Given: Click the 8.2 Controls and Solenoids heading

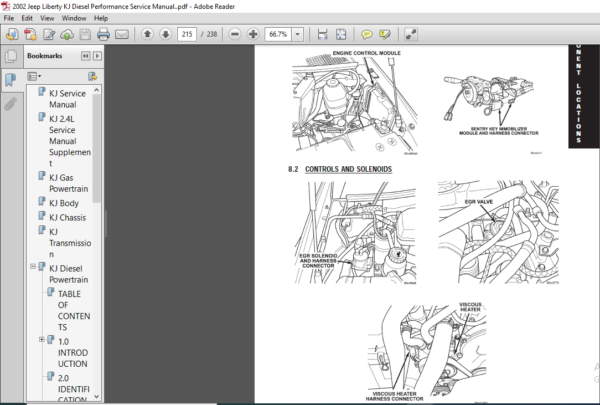Looking at the screenshot, I should click(340, 169).
